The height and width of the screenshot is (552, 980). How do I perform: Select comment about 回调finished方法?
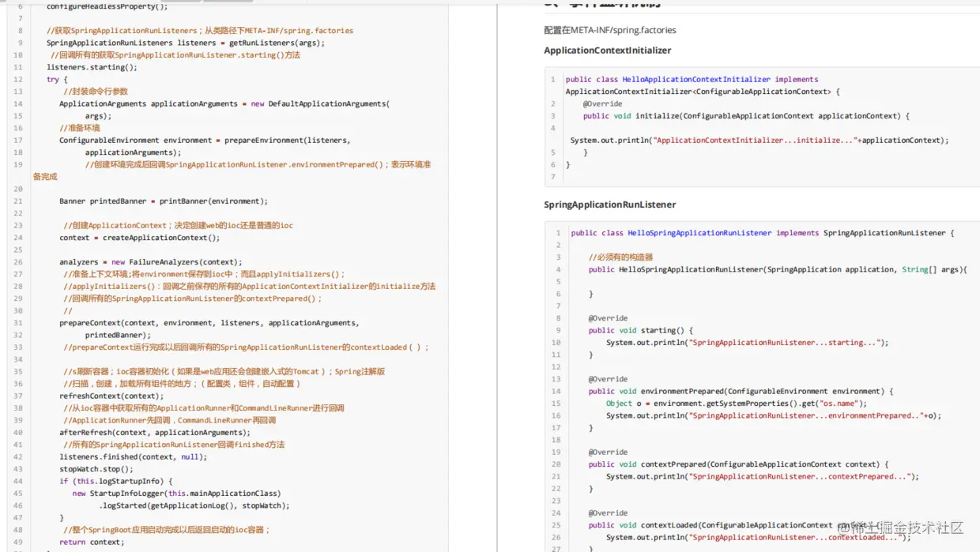tap(174, 445)
